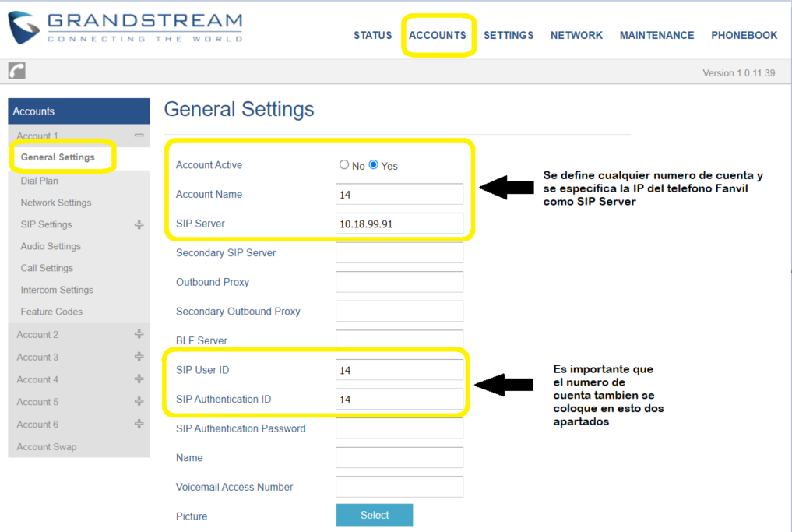Viewport: 792px width, 532px height.
Task: Expand Account 6 plus icon
Action: click(x=139, y=424)
